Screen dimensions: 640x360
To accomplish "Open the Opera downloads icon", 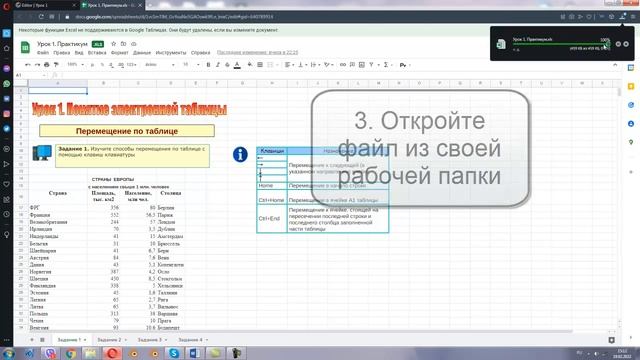I will [622, 16].
